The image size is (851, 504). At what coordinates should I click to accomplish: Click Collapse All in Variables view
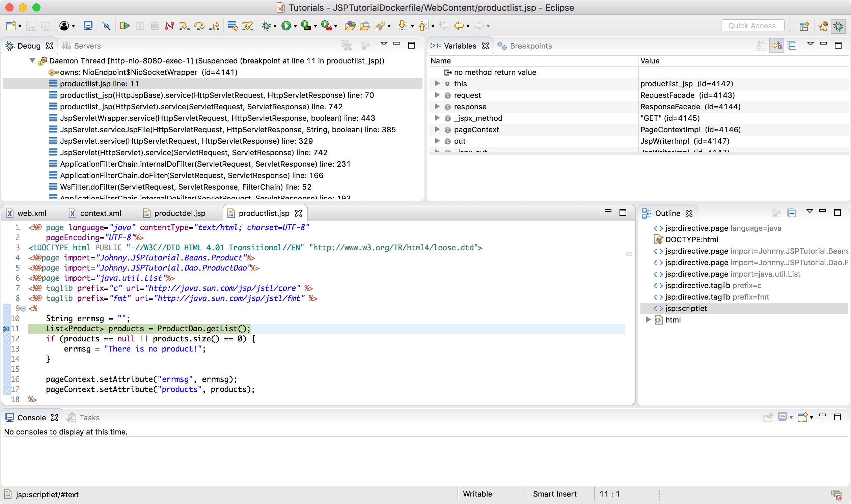(x=792, y=46)
